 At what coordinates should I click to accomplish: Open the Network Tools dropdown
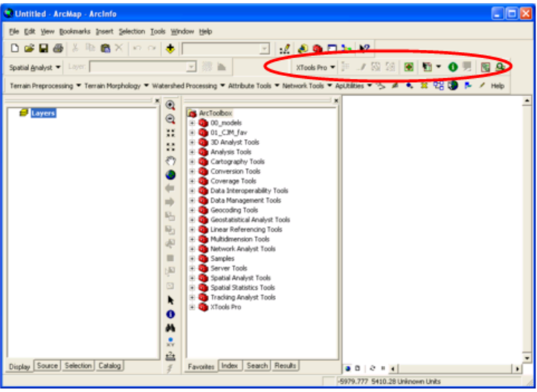click(x=307, y=86)
